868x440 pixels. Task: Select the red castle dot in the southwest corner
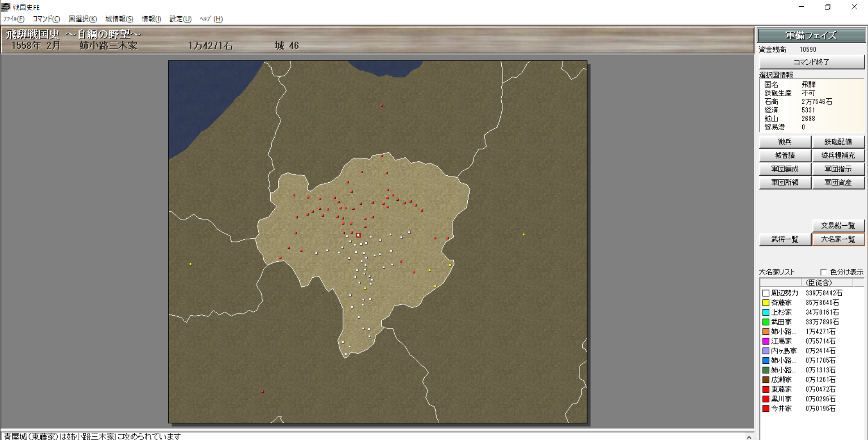pyautogui.click(x=262, y=391)
